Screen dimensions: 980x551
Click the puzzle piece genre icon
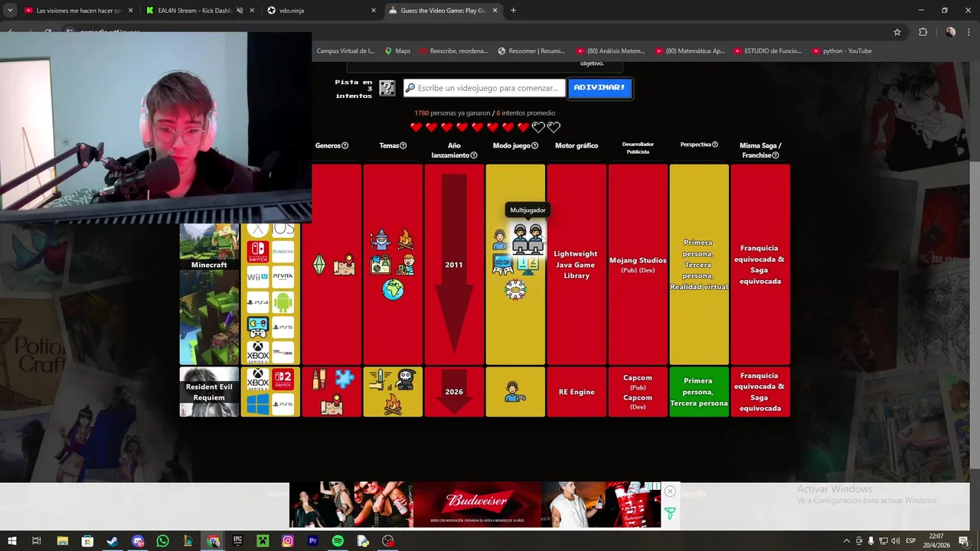pyautogui.click(x=345, y=380)
